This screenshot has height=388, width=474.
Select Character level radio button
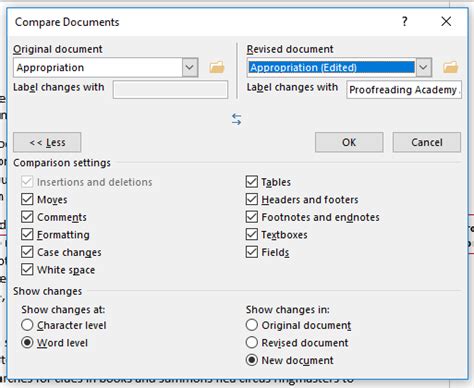click(27, 325)
